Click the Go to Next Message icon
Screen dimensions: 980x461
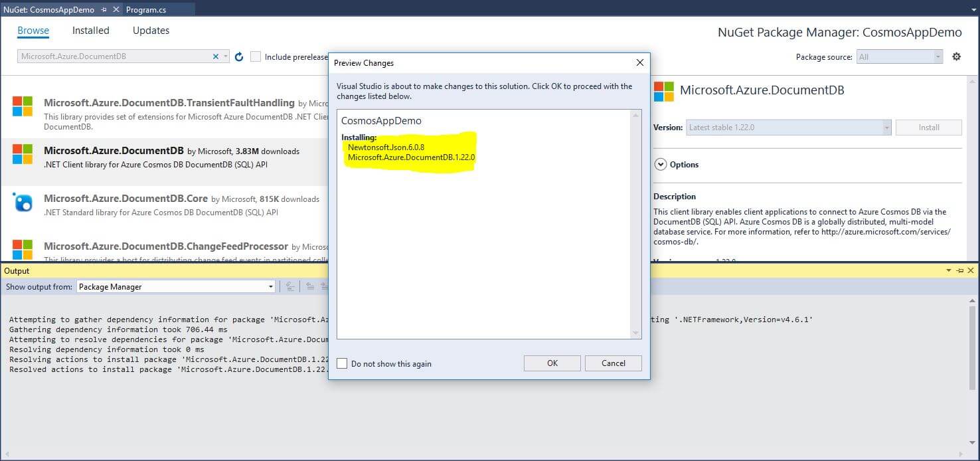pyautogui.click(x=324, y=287)
